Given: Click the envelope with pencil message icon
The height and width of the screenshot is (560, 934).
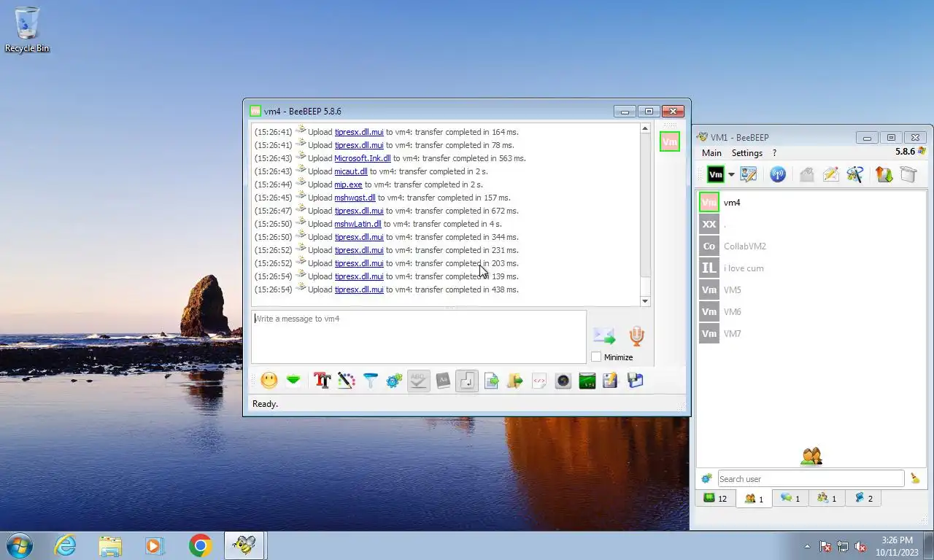Looking at the screenshot, I should click(830, 174).
